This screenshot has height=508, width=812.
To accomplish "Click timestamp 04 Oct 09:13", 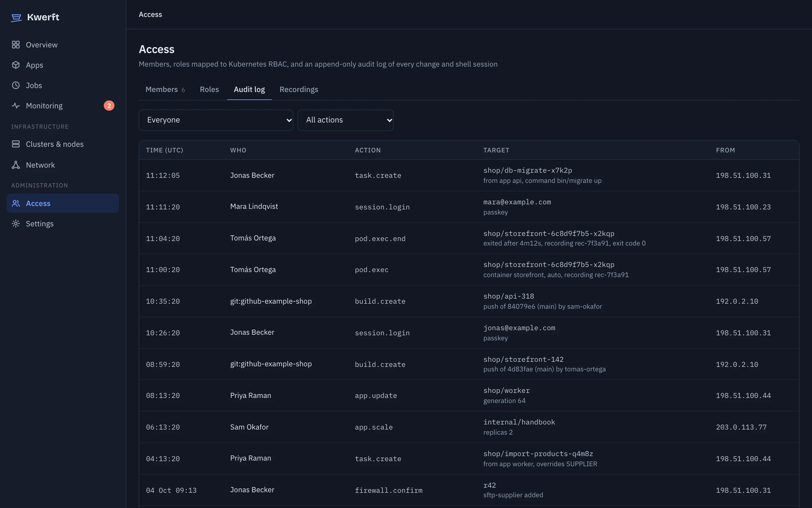I will pyautogui.click(x=171, y=491).
